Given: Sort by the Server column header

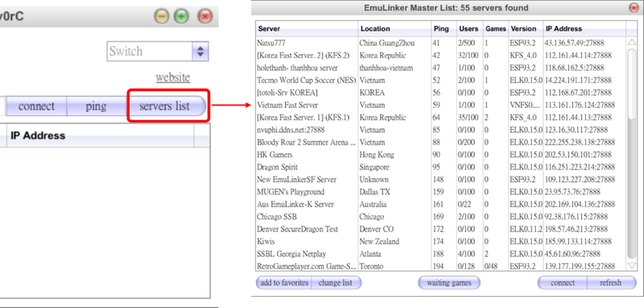Looking at the screenshot, I should coord(307,29).
